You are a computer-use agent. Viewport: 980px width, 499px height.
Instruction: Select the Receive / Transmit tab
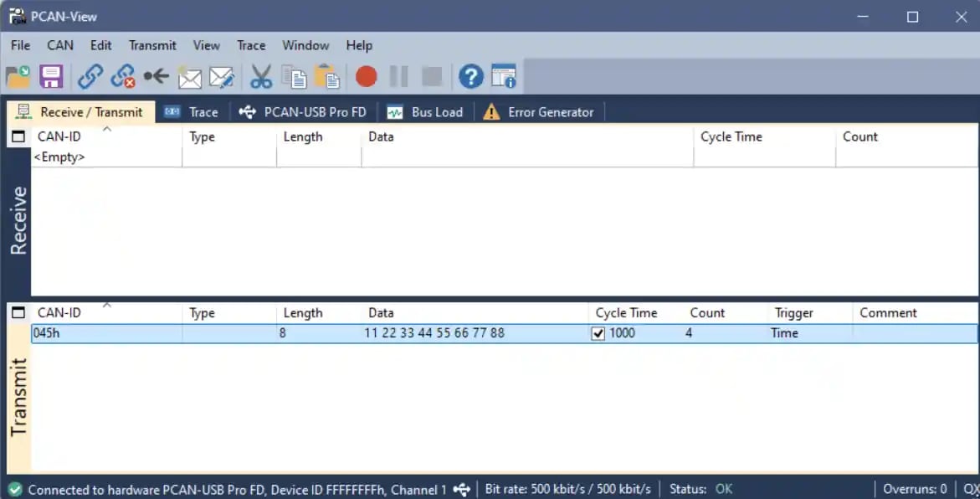[x=80, y=112]
